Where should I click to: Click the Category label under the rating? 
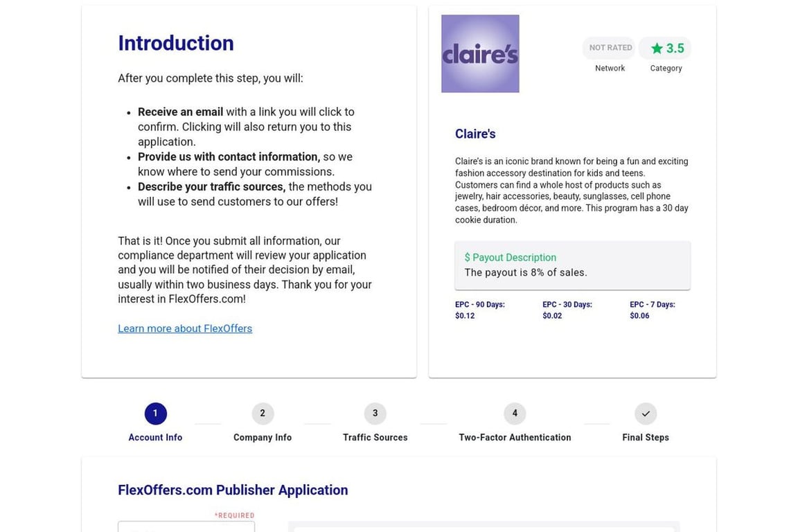tap(666, 68)
